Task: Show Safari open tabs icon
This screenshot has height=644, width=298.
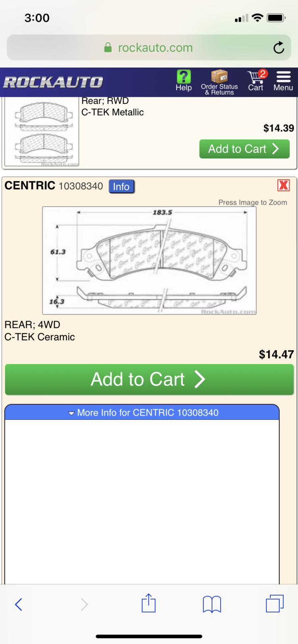Action: pyautogui.click(x=275, y=603)
